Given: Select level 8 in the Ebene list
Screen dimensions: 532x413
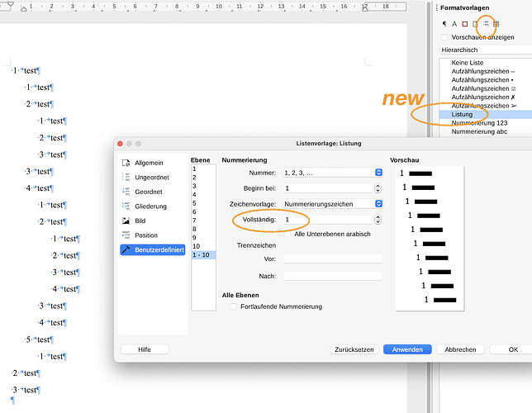Looking at the screenshot, I should [203, 229].
